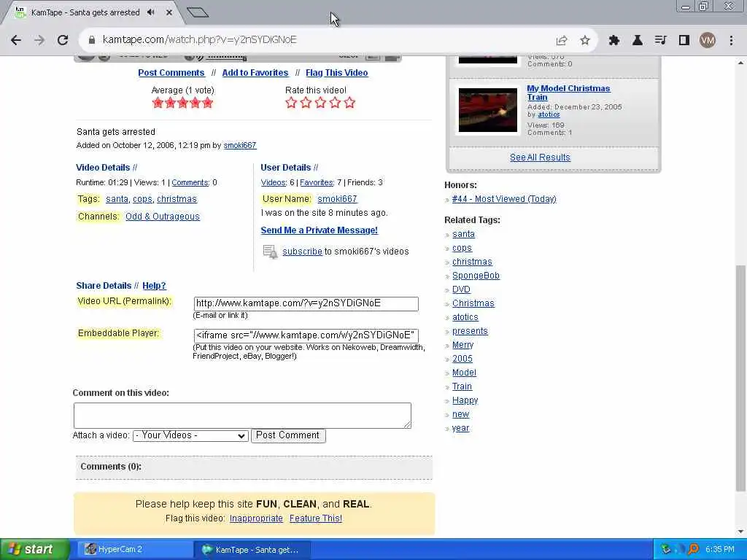747x560 pixels.
Task: Click the Videos link in User Details
Action: point(273,182)
